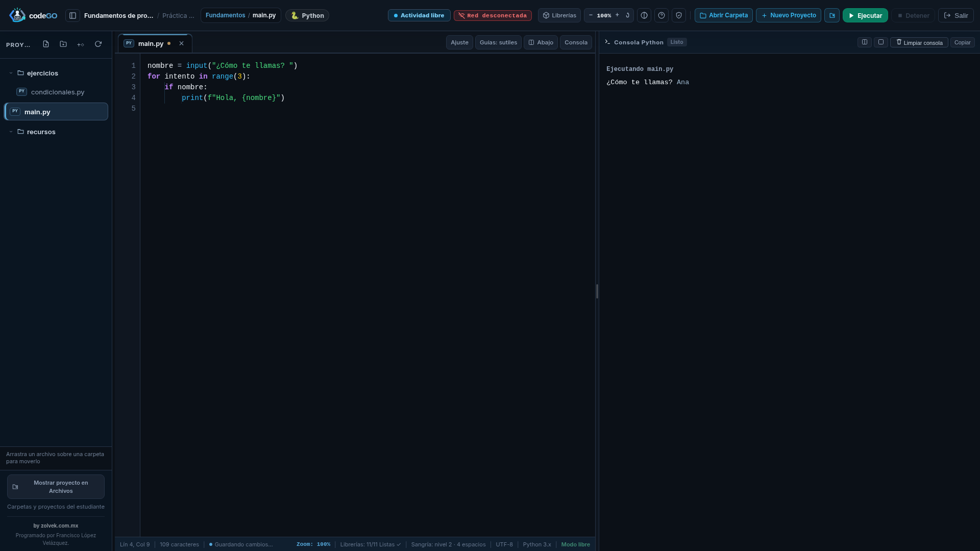This screenshot has width=980, height=551.
Task: Click the Actividad libre mode badge
Action: (x=419, y=15)
